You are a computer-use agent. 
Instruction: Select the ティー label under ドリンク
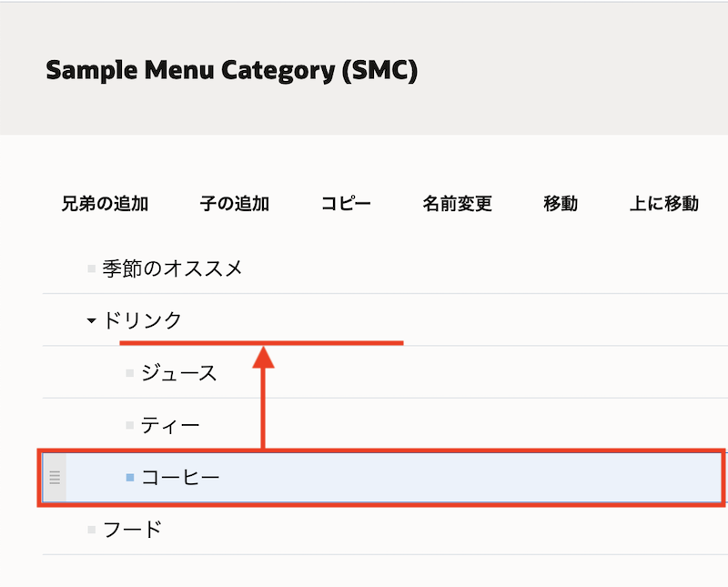tap(170, 425)
